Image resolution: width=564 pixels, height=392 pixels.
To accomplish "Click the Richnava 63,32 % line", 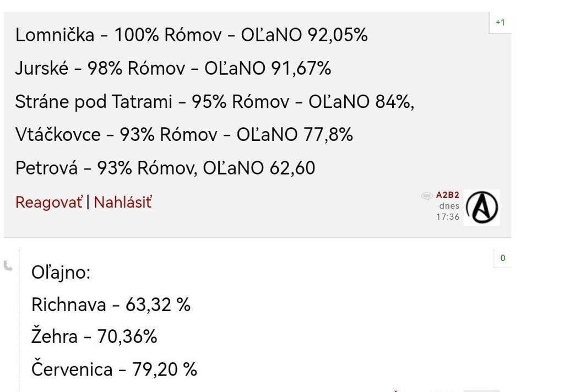I will click(111, 304).
